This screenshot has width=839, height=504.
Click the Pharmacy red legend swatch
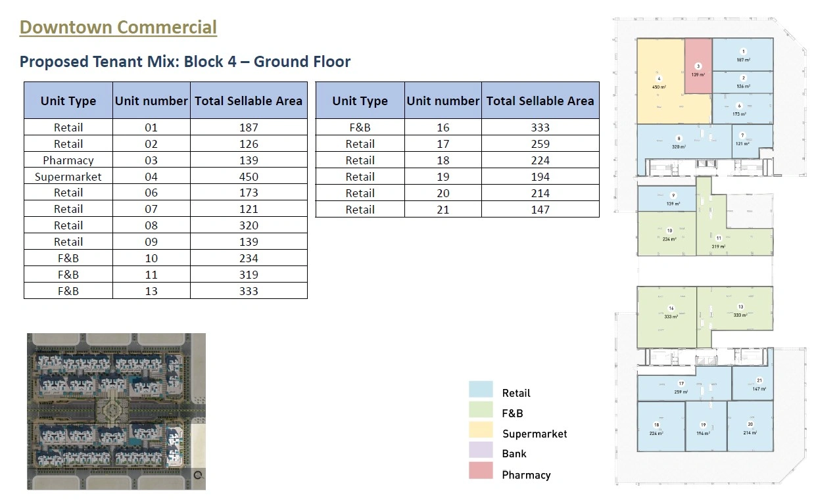tap(481, 470)
